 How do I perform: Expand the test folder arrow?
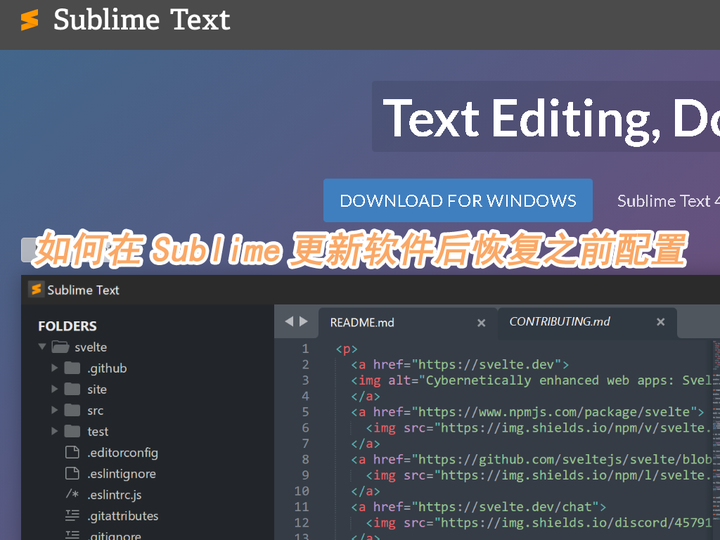coord(55,431)
